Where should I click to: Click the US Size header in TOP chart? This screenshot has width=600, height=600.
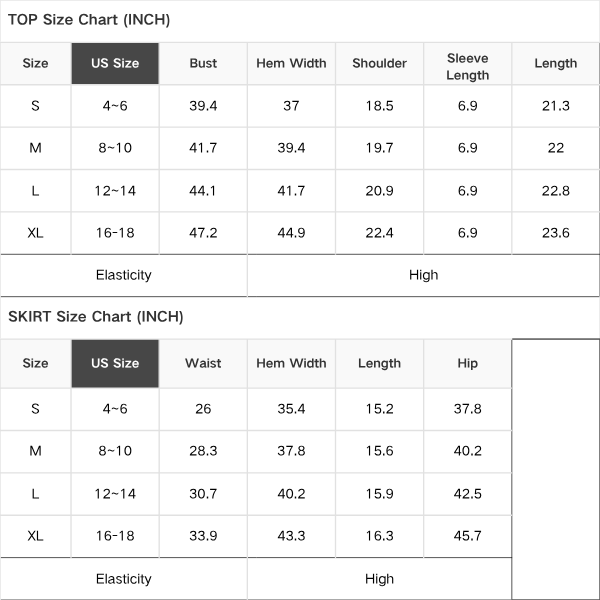click(115, 63)
